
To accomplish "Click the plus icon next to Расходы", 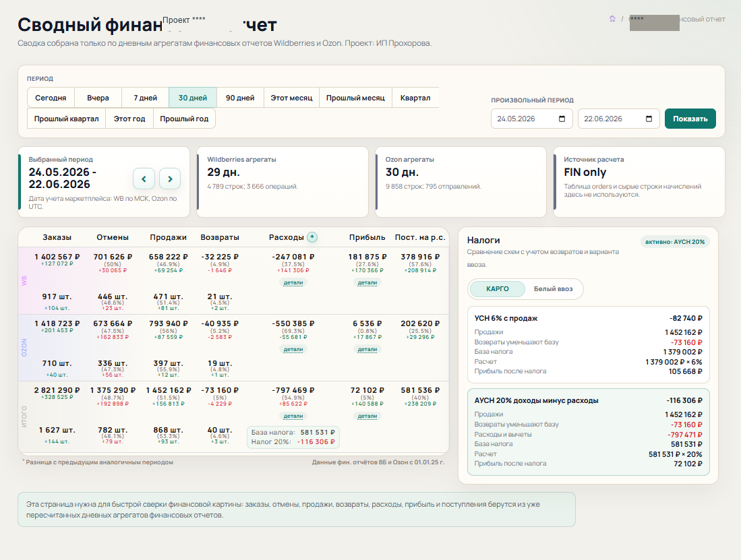I will [312, 237].
